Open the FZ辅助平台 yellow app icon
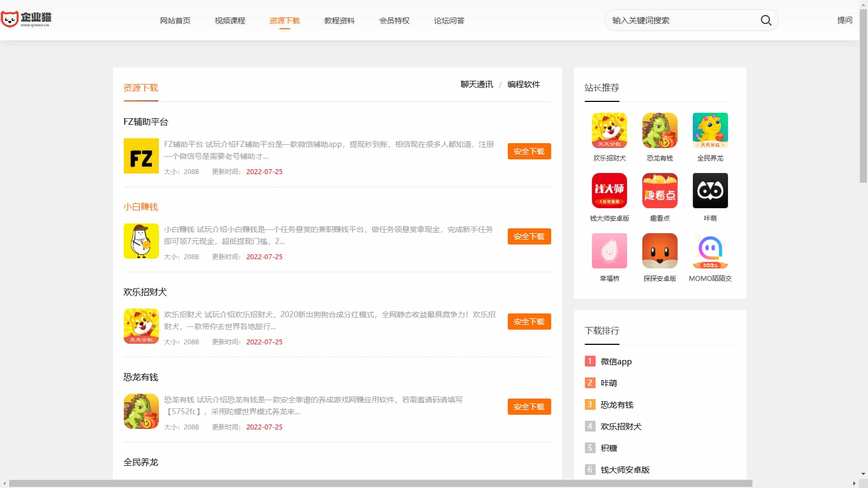The image size is (868, 488). (x=141, y=156)
